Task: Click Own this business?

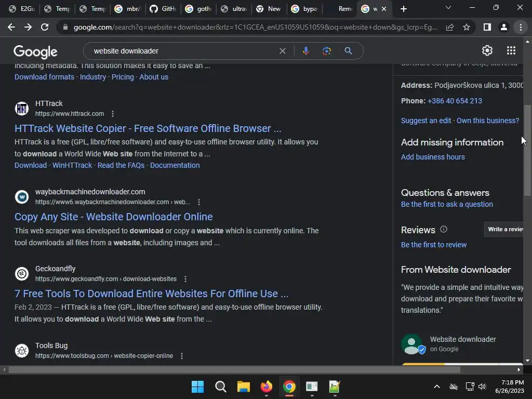Action: (x=487, y=121)
